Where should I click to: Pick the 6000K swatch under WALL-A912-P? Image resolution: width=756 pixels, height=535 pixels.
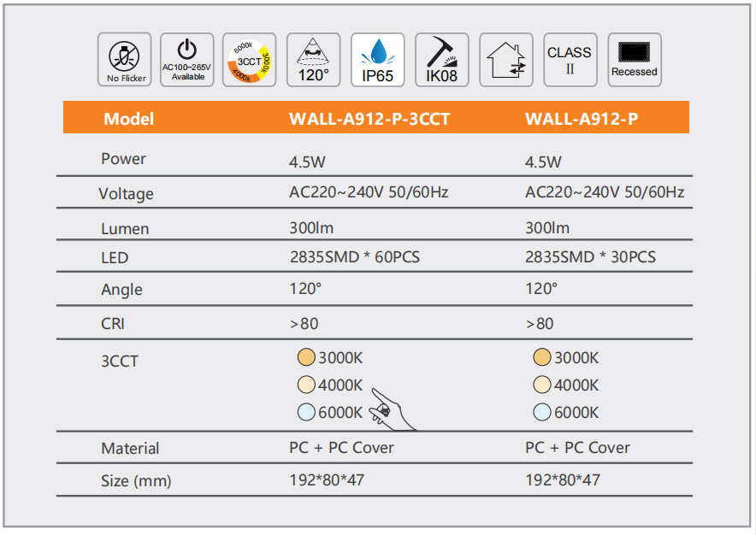tap(541, 412)
